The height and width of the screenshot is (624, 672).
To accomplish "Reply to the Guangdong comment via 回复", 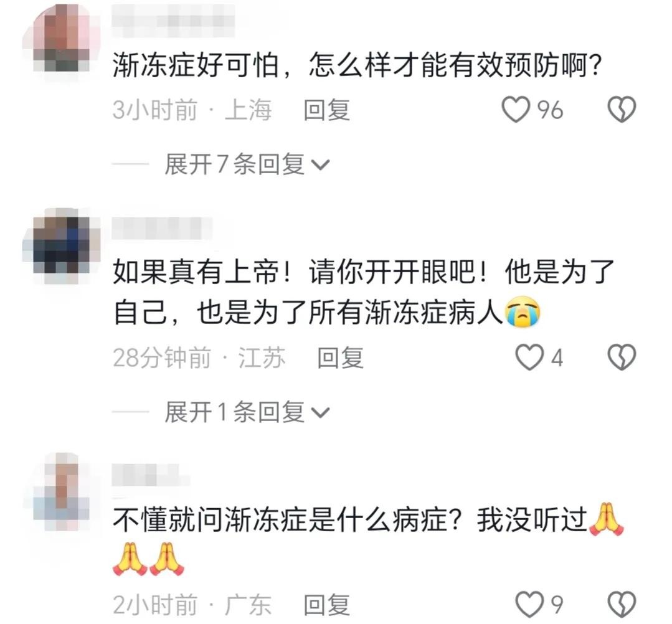I will coord(326,605).
